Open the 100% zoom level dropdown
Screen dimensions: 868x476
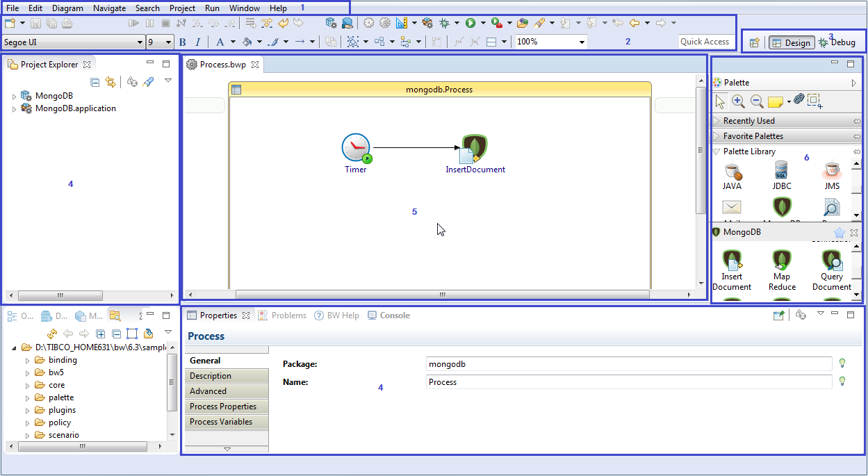(582, 42)
